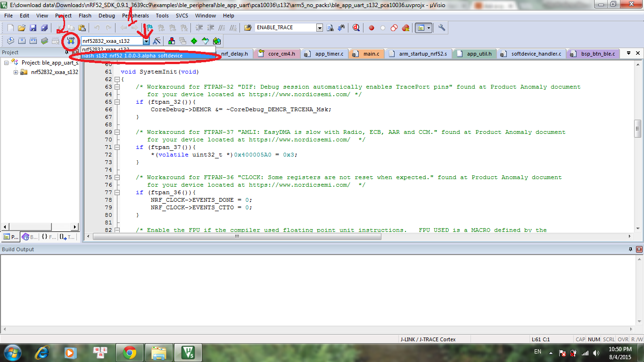644x362 pixels.
Task: Click the Manage Multi-Project Workspace icon
Action: tap(182, 41)
